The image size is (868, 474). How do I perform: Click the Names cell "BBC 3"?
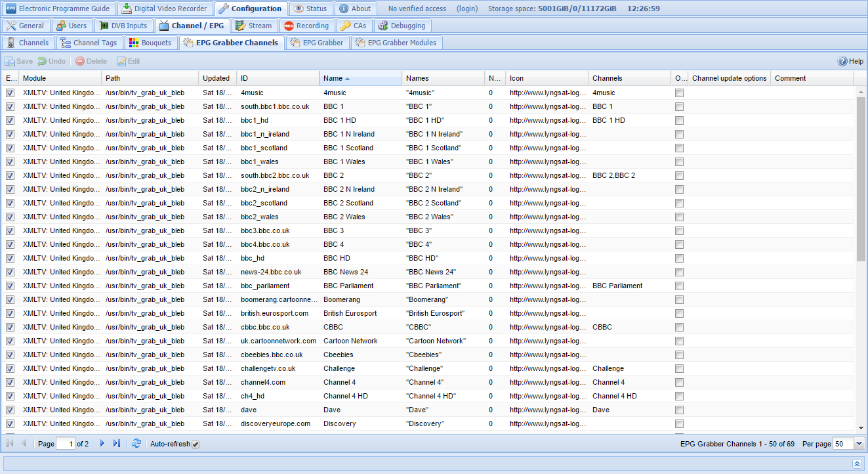tap(444, 231)
